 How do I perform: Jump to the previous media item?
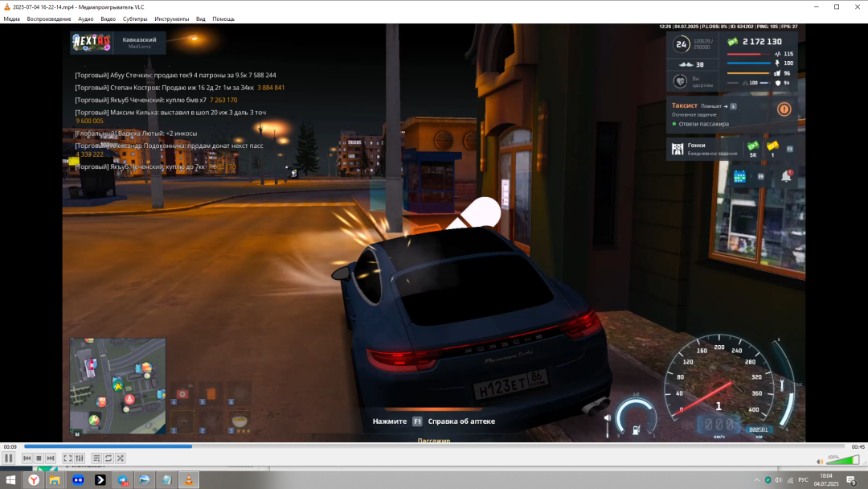tap(27, 458)
